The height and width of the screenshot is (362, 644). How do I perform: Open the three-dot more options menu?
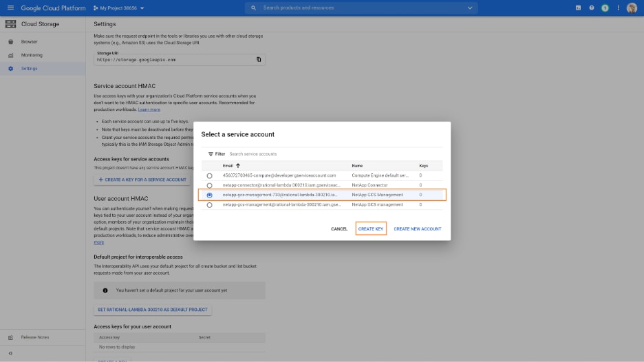(618, 8)
